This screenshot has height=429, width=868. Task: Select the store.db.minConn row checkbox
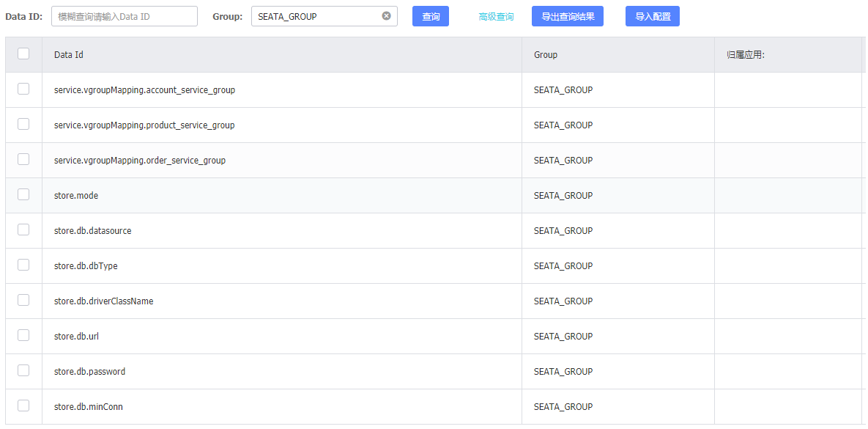(x=23, y=406)
